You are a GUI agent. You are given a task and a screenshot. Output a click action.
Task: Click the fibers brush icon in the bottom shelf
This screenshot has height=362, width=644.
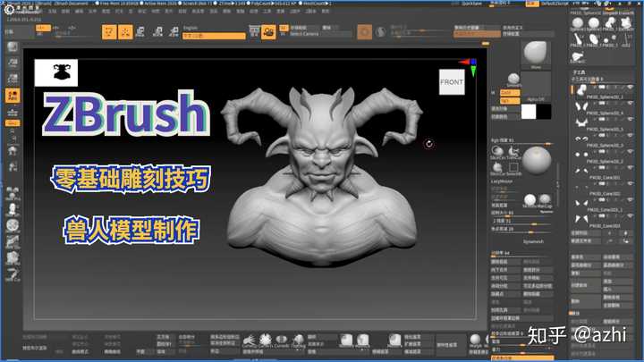[249, 340]
